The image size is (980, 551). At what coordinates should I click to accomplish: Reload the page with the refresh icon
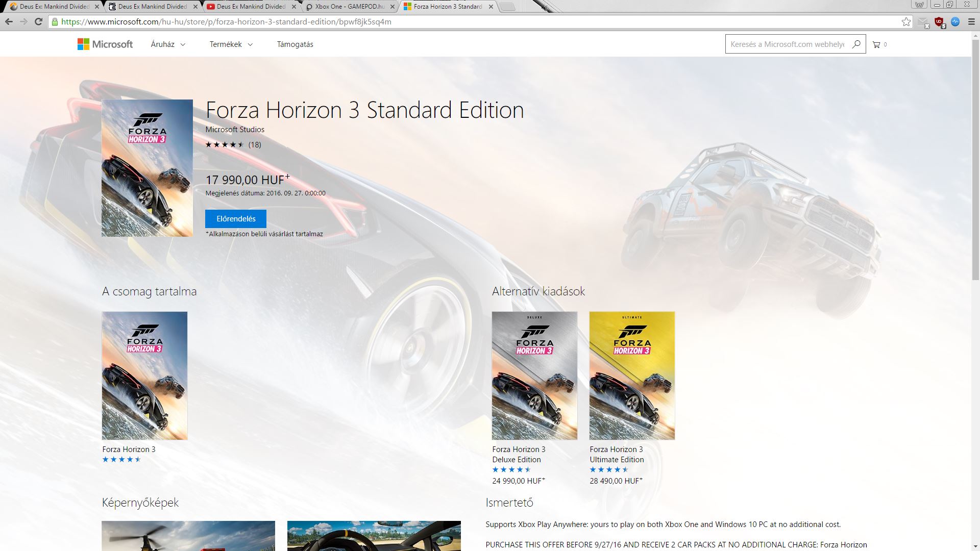pos(38,22)
